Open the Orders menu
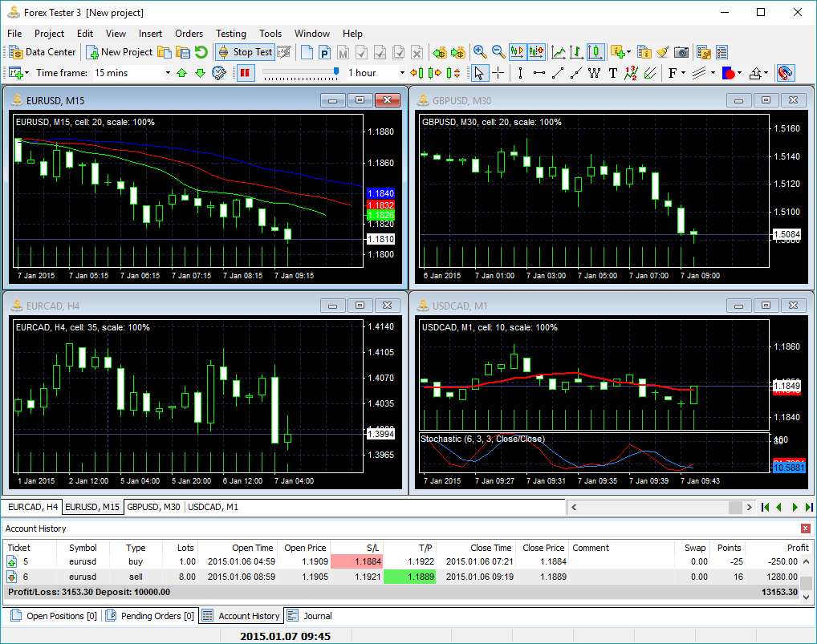This screenshot has height=644, width=817. 189,34
